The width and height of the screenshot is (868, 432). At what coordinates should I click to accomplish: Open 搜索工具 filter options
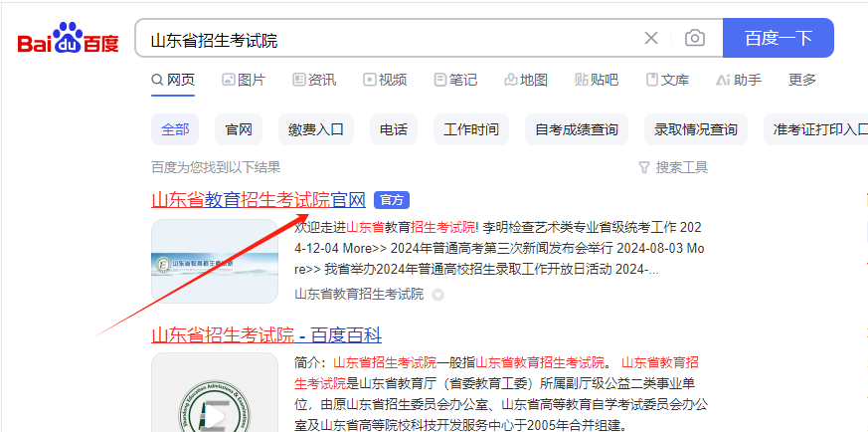click(673, 167)
